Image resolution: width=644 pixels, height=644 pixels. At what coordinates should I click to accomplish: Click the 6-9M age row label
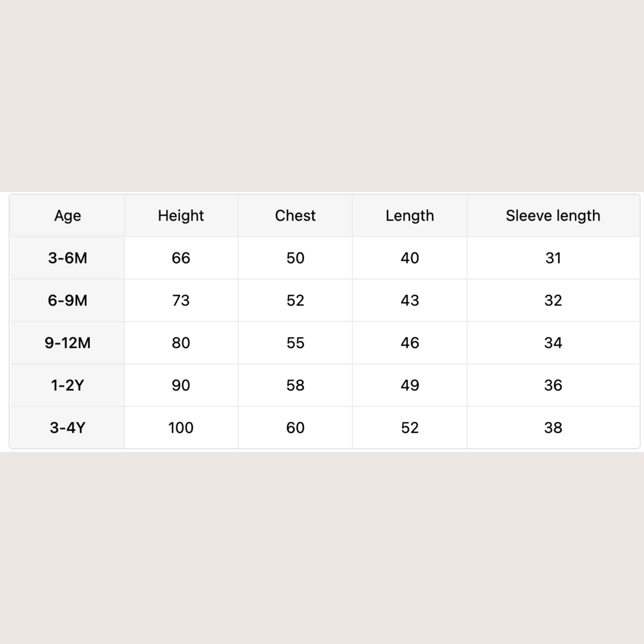[x=68, y=300]
